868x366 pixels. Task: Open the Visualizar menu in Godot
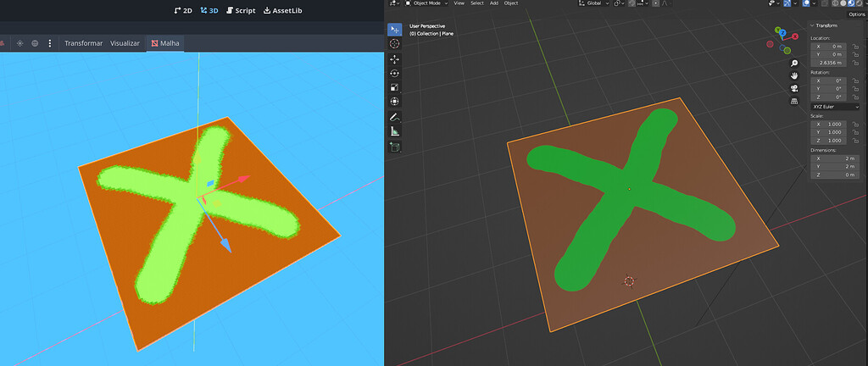pos(125,43)
